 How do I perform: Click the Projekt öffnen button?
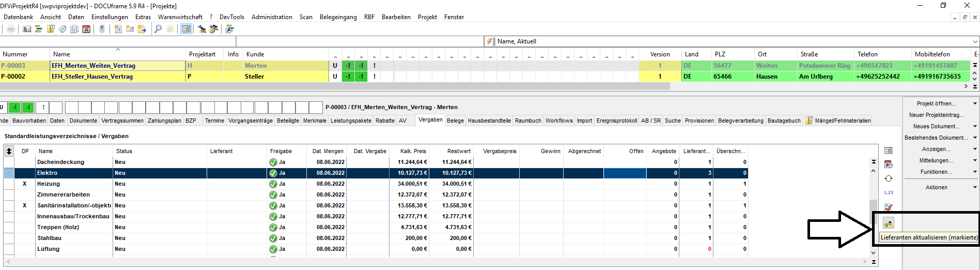tap(936, 103)
